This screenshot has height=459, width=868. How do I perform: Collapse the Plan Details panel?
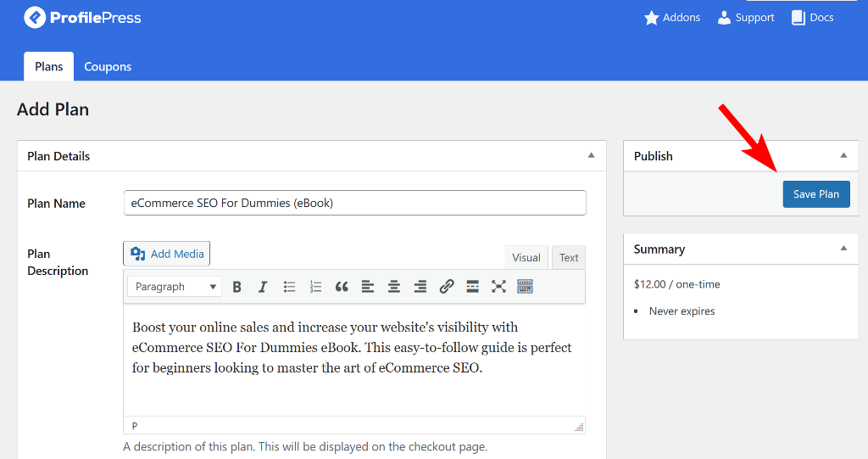(x=591, y=156)
